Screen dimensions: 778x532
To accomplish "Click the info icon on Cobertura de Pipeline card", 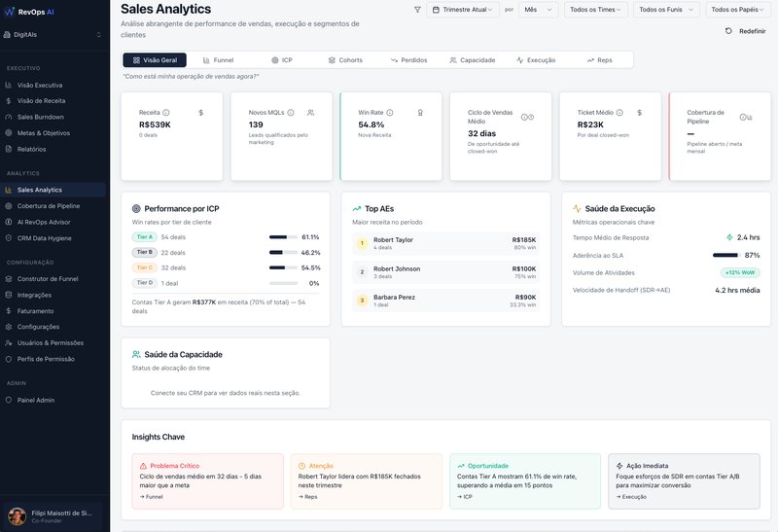I will coord(743,117).
